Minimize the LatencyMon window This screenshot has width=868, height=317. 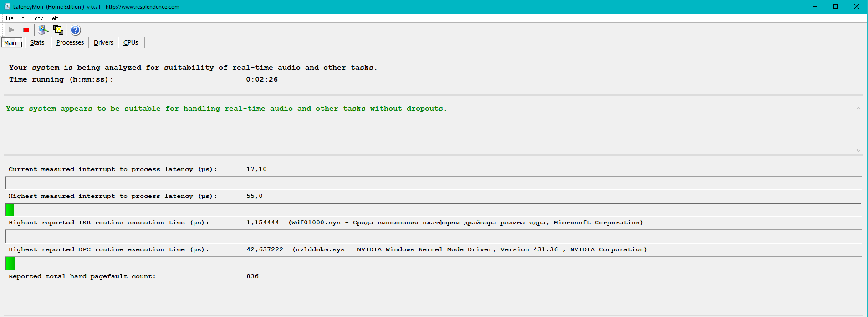(815, 6)
